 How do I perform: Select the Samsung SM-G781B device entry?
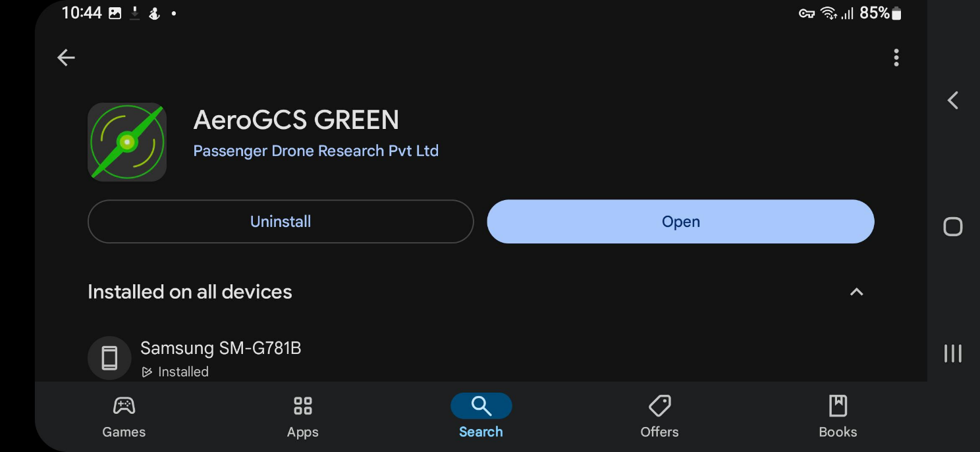pos(221,348)
